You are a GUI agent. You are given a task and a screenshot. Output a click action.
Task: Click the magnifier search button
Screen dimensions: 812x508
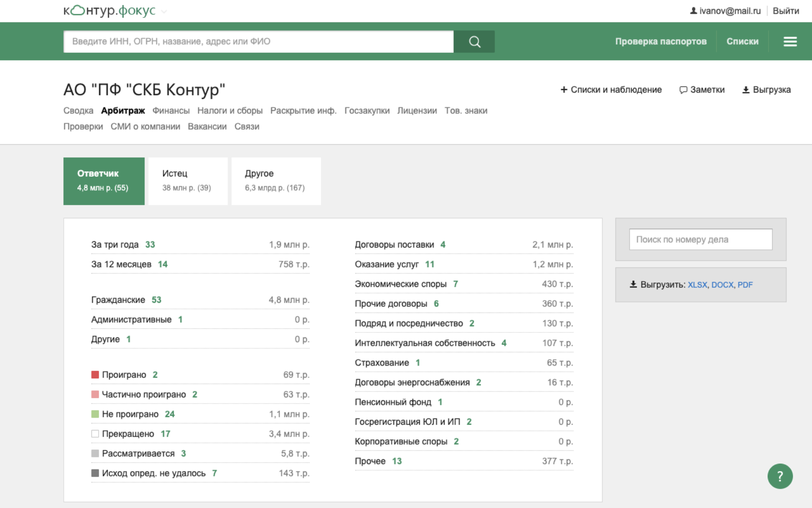(474, 41)
